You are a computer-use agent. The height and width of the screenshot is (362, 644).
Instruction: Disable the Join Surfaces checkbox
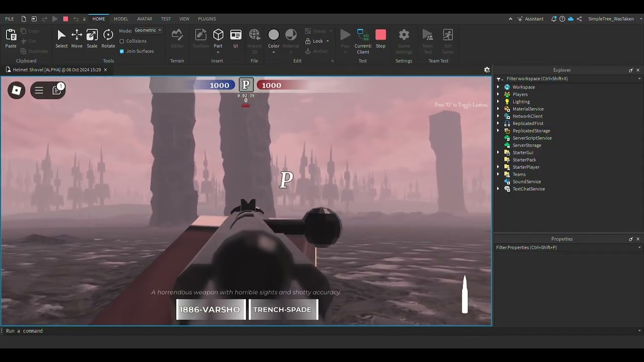pos(121,51)
